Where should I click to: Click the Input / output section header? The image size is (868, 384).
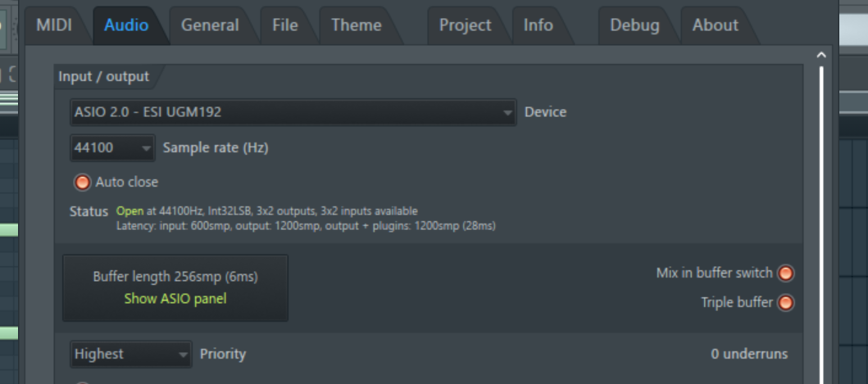pyautogui.click(x=104, y=77)
